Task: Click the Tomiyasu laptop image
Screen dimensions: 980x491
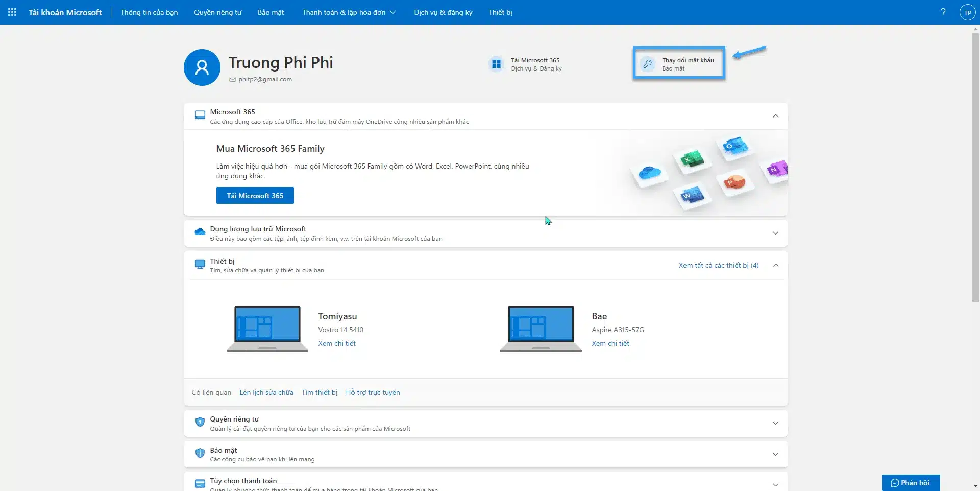Action: tap(267, 329)
